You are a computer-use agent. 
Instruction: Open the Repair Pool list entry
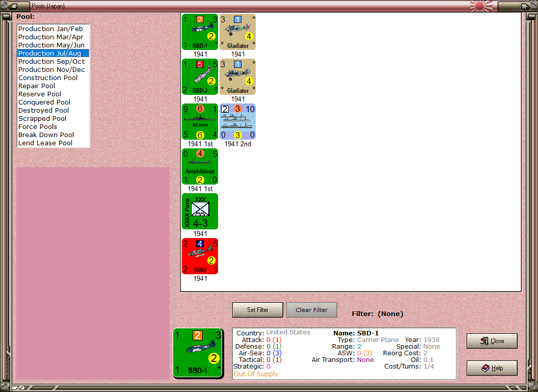[x=53, y=86]
